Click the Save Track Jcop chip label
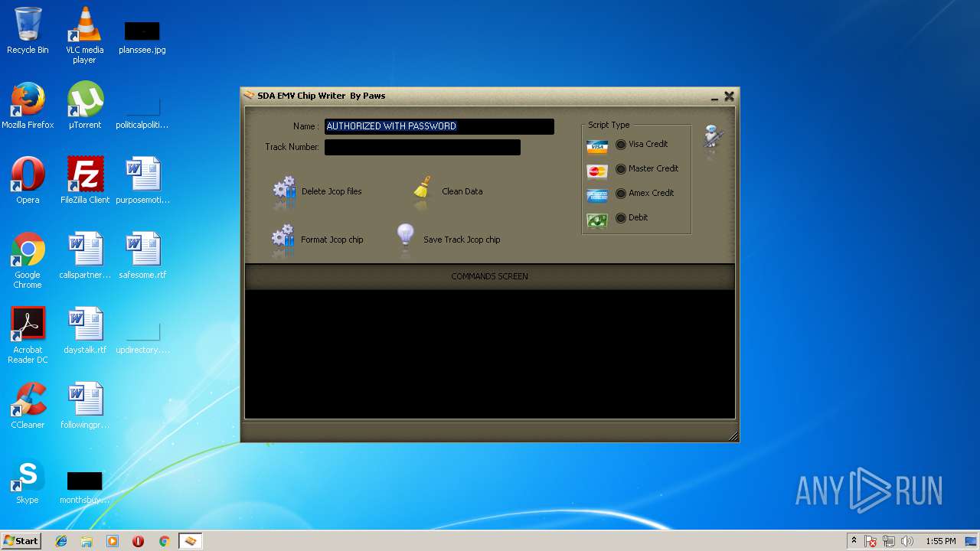Image resolution: width=980 pixels, height=551 pixels. coord(462,240)
